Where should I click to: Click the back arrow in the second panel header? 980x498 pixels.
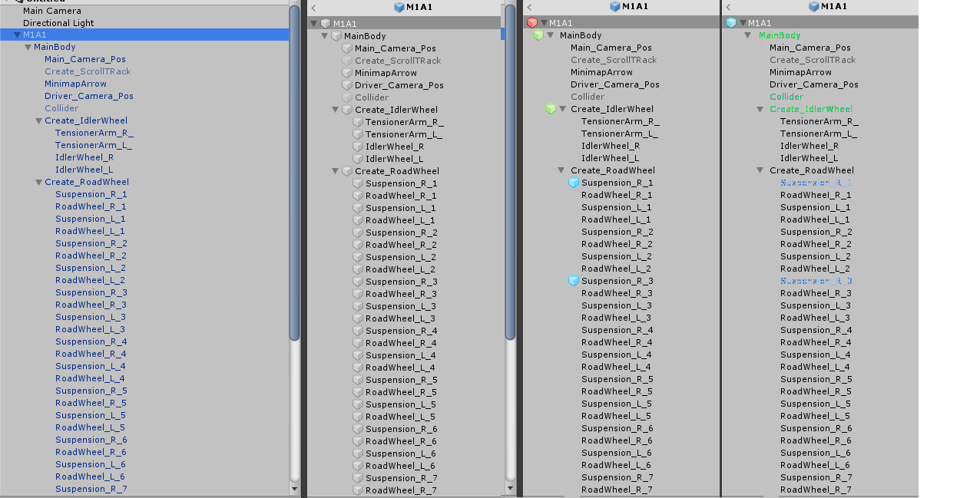(312, 7)
